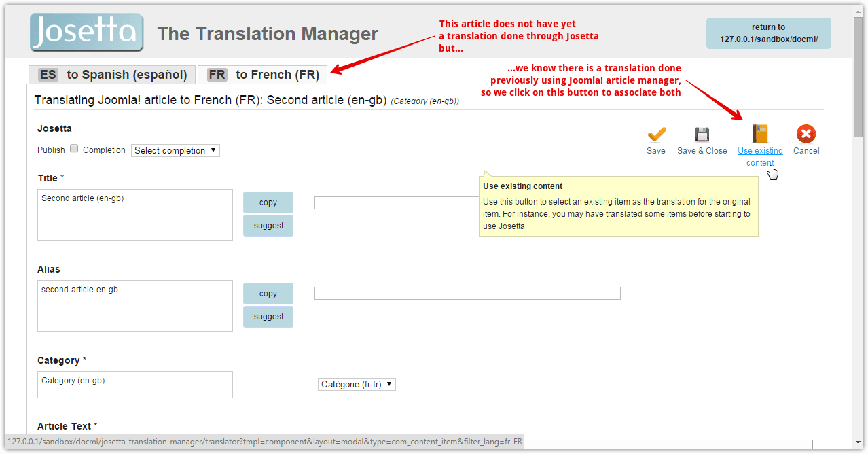Switch to the French (FR) tab
The height and width of the screenshot is (454, 868).
pyautogui.click(x=263, y=75)
